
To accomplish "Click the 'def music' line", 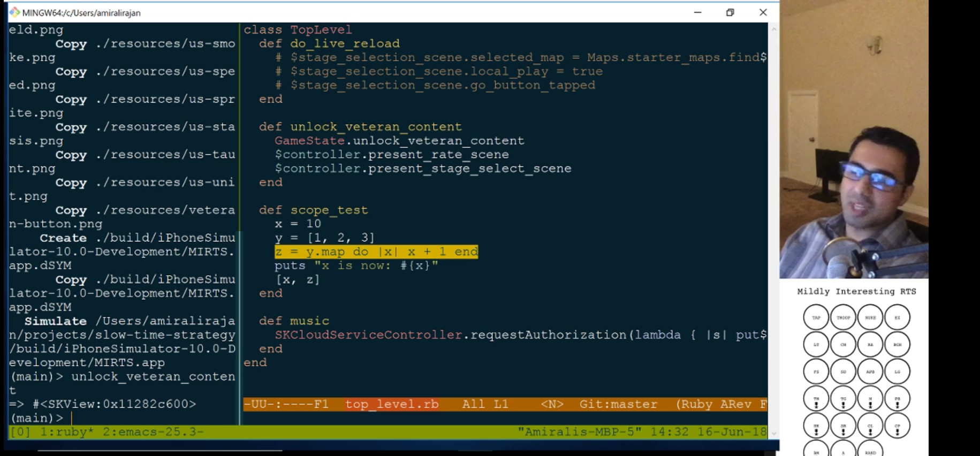I will click(294, 321).
